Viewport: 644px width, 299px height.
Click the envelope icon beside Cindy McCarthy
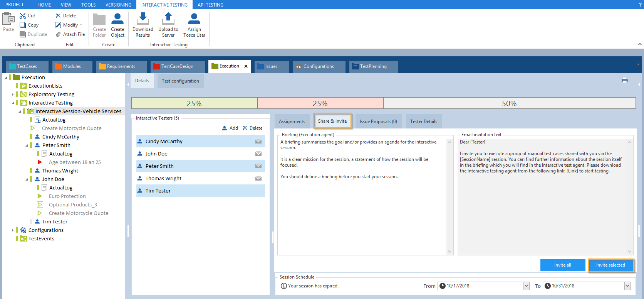tap(258, 142)
